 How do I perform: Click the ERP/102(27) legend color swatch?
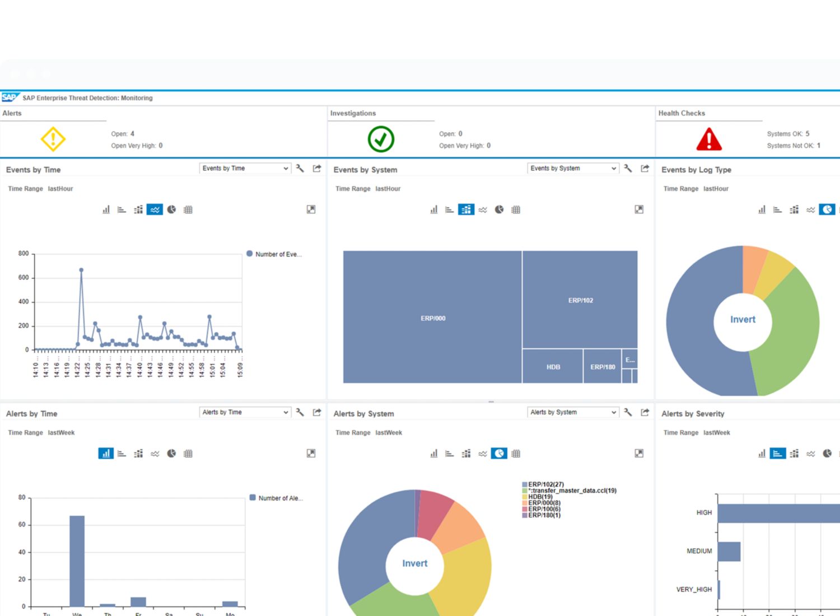[x=525, y=484]
